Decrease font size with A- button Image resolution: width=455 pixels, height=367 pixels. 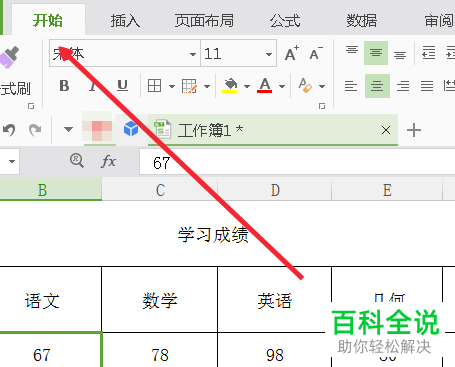[316, 53]
